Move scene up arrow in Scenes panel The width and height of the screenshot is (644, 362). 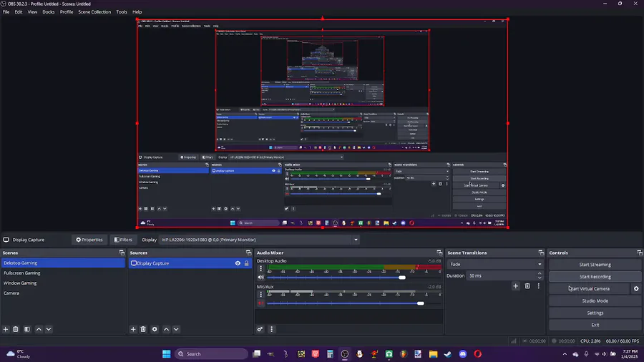(39, 329)
